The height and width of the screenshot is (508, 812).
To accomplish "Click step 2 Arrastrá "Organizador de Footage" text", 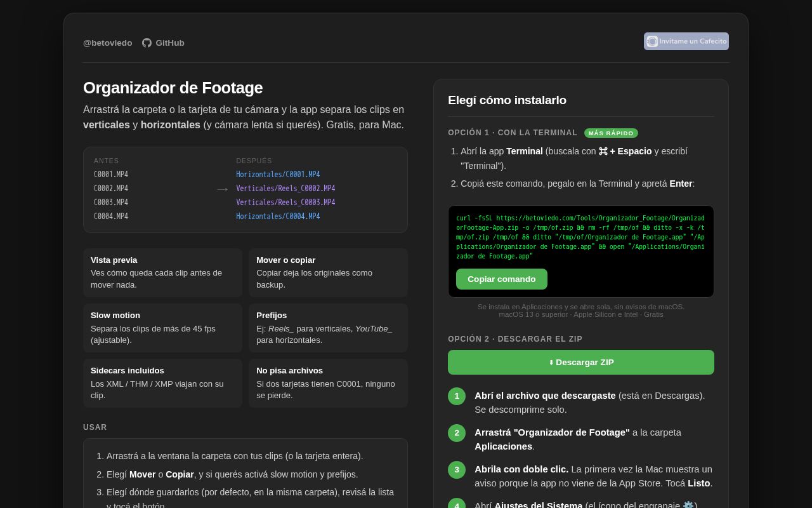I will [552, 432].
